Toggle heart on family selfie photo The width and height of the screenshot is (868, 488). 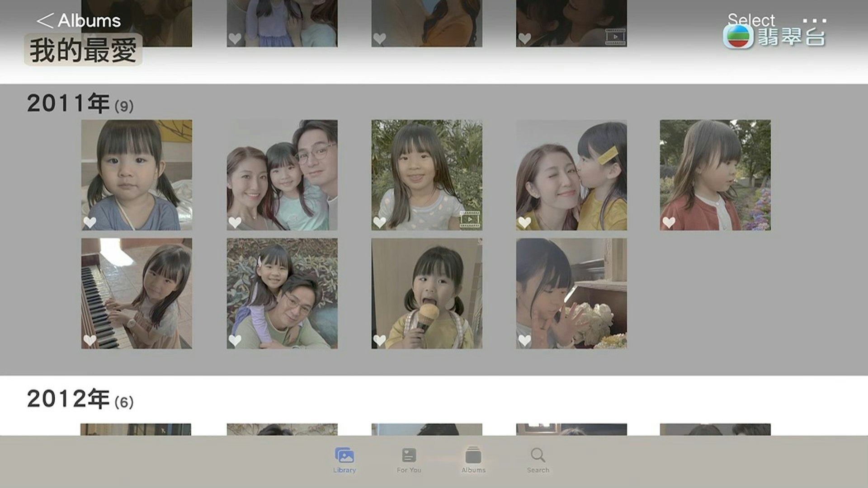coord(235,222)
